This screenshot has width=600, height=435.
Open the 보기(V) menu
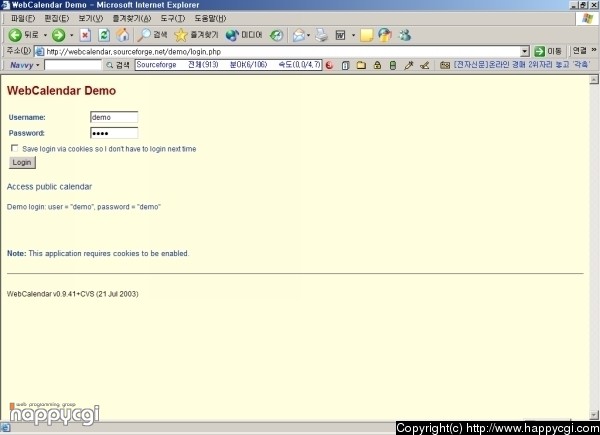coord(90,18)
